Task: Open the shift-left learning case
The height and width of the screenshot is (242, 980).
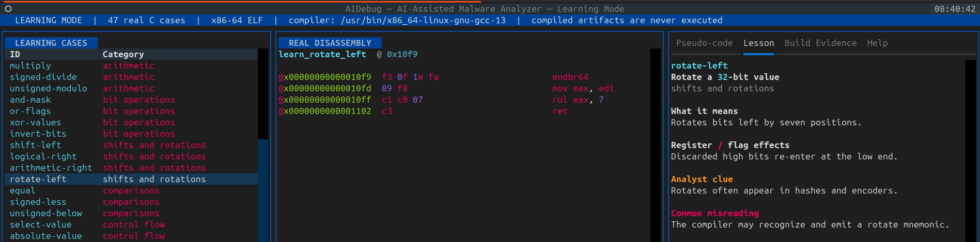Action: click(131, 145)
